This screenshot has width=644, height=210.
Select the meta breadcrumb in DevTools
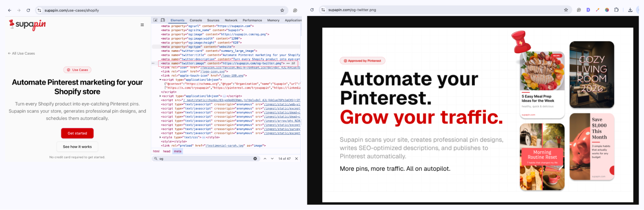pos(178,151)
